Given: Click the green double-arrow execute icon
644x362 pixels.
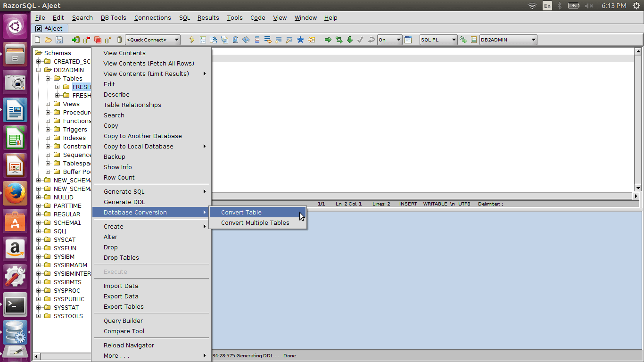Looking at the screenshot, I should point(339,40).
